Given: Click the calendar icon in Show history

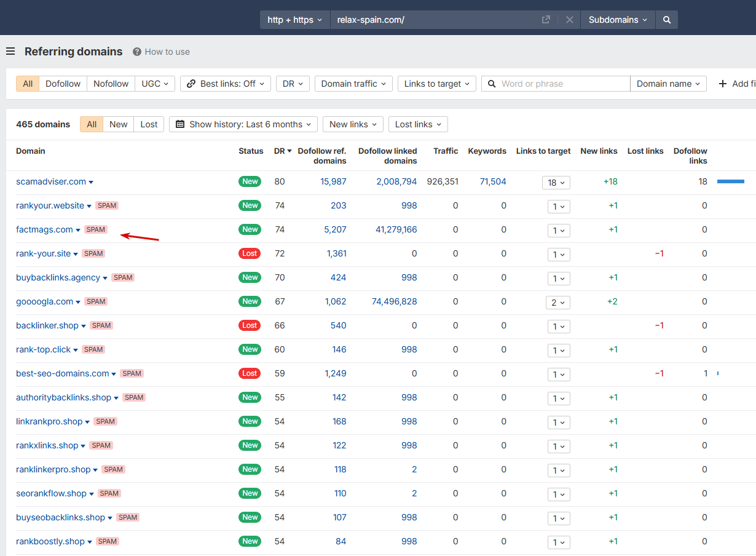Looking at the screenshot, I should click(180, 124).
